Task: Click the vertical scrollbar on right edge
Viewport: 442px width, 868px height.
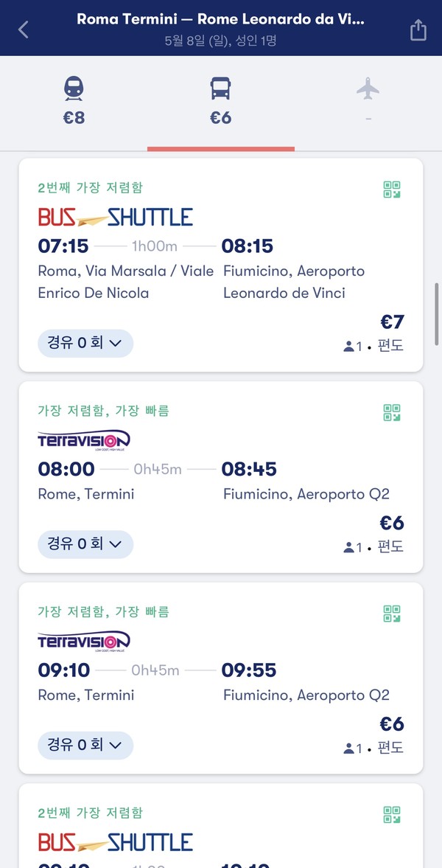Action: tap(437, 308)
